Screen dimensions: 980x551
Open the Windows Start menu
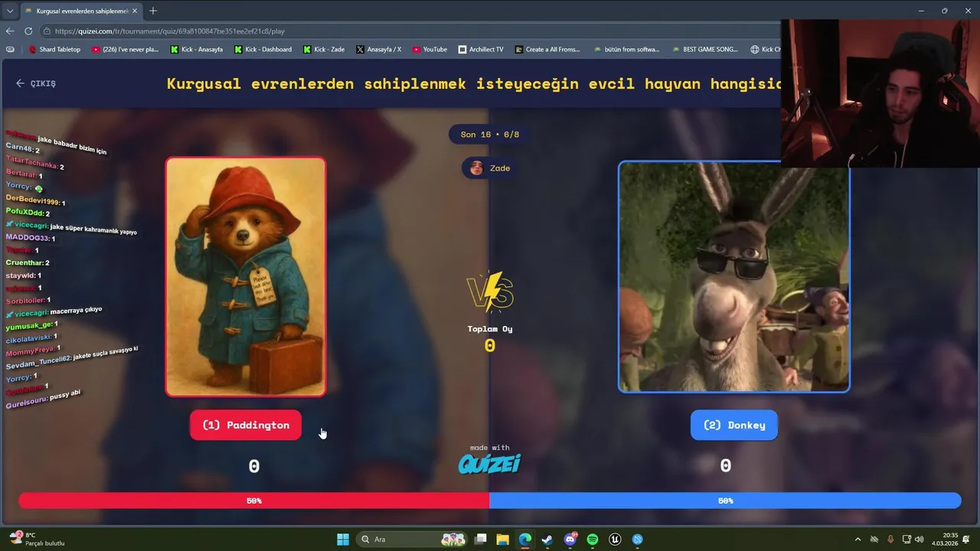tap(343, 540)
